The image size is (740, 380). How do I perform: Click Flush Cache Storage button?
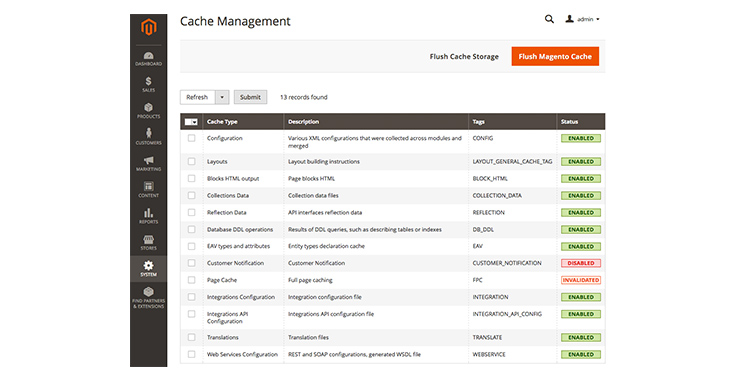464,57
